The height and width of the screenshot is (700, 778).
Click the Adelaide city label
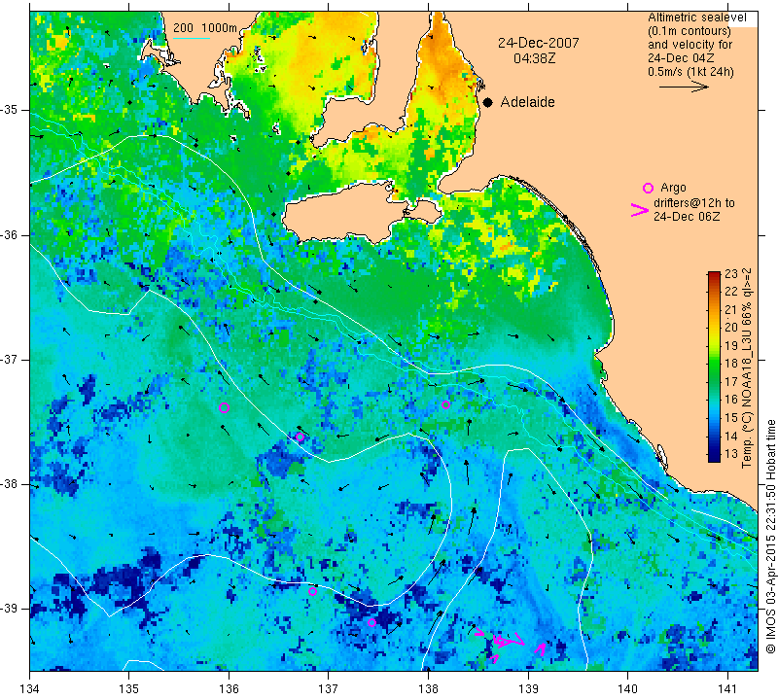tap(527, 102)
